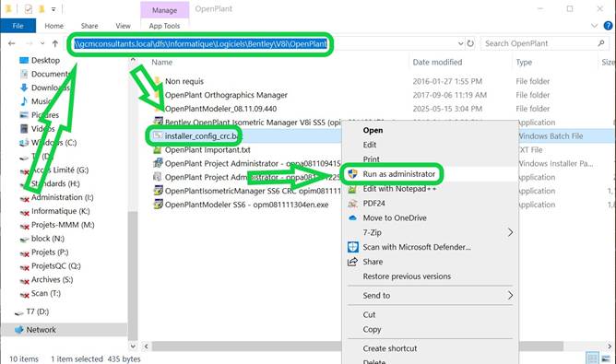The height and width of the screenshot is (364, 616).
Task: Choose Edit in context menu
Action: click(370, 145)
